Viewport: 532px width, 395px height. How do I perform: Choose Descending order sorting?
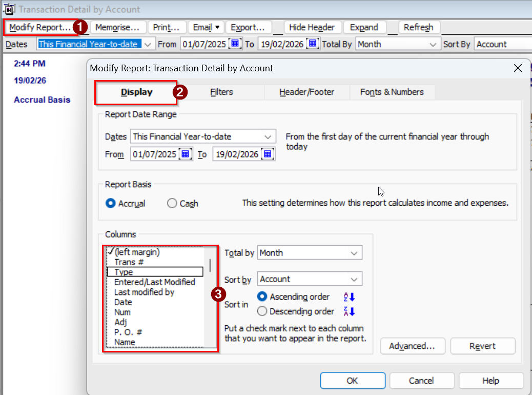tap(262, 311)
